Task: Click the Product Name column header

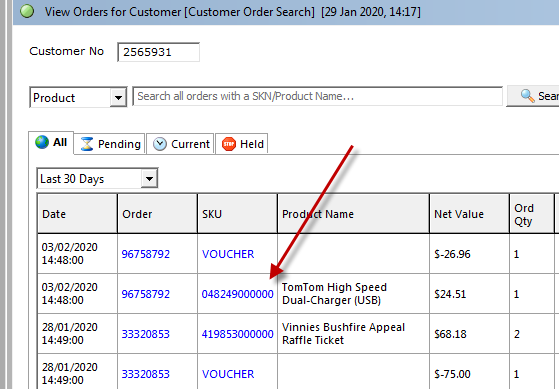Action: [353, 214]
